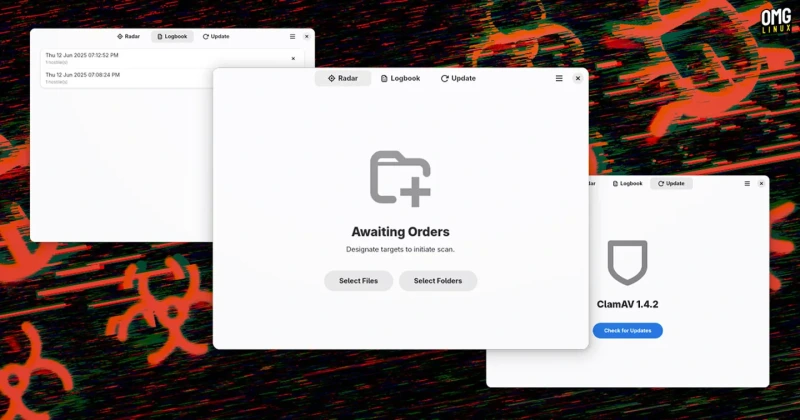Delete the 07:12:52 PM logbook entry
This screenshot has height=420, width=800.
coord(293,58)
